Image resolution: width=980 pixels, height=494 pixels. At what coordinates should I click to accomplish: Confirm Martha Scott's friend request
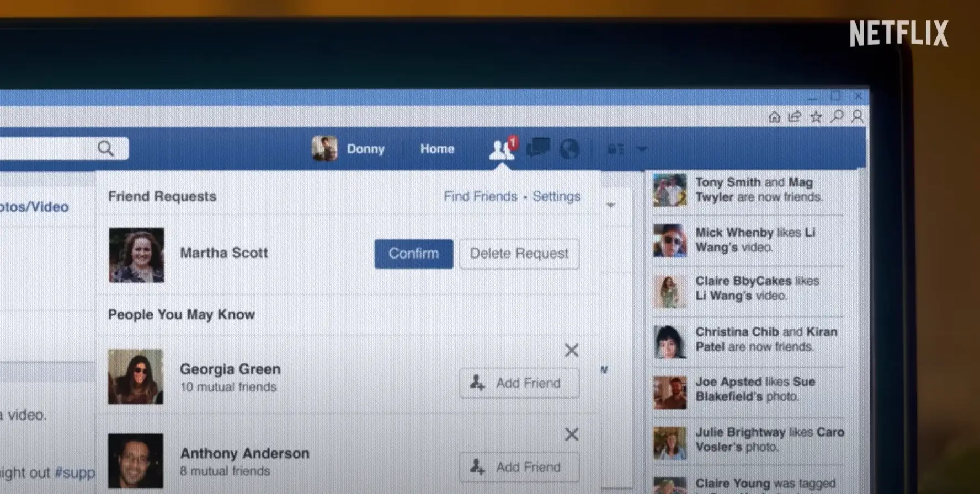(x=413, y=254)
